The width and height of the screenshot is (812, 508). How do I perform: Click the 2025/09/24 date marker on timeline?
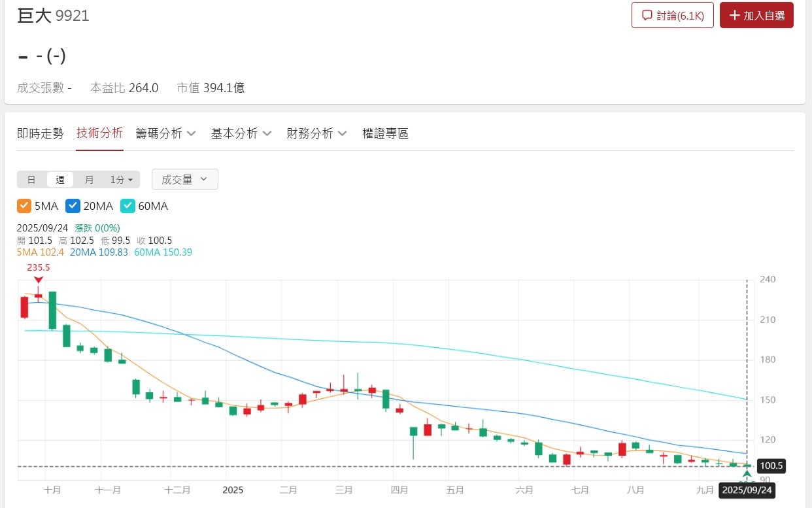747,490
